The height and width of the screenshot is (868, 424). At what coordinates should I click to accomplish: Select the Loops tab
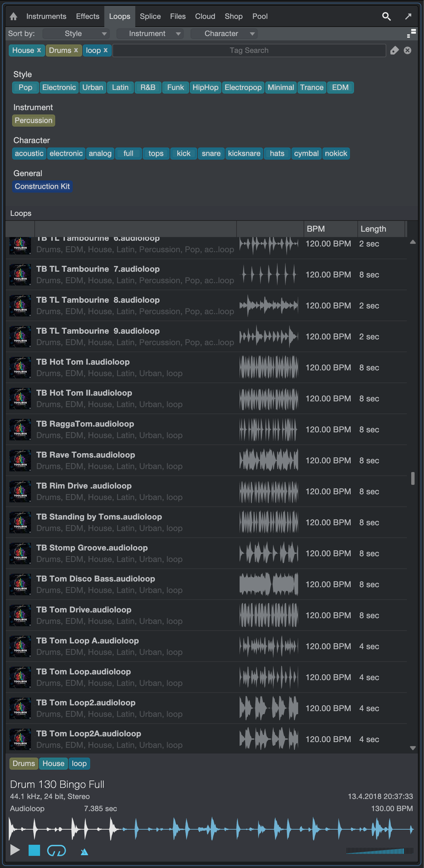click(119, 16)
